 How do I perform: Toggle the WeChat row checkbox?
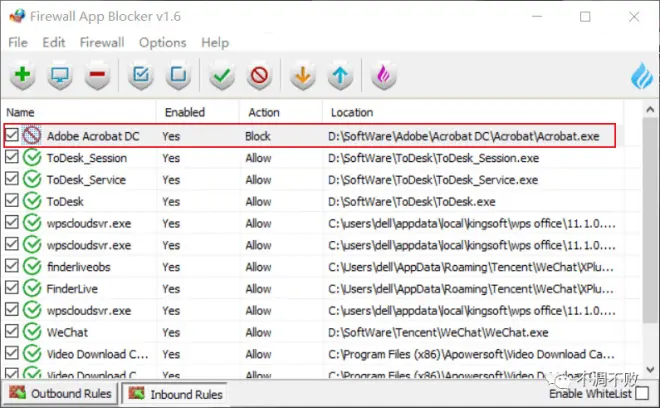coord(12,331)
